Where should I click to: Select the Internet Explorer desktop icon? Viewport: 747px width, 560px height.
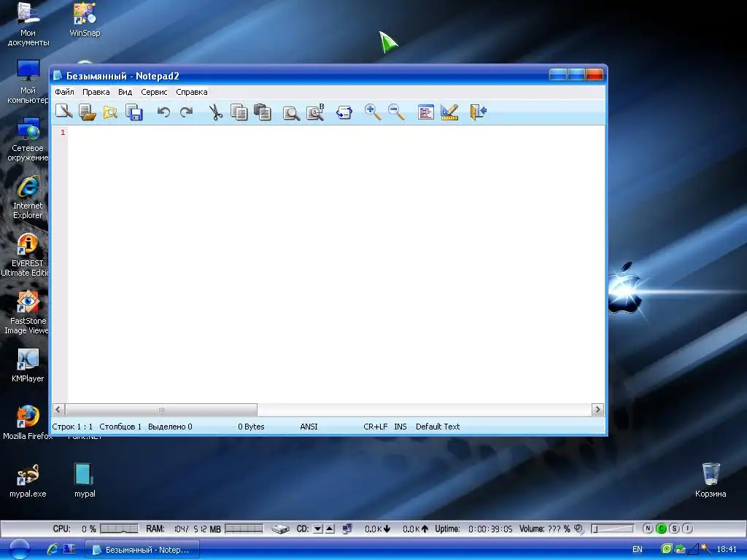coord(28,197)
